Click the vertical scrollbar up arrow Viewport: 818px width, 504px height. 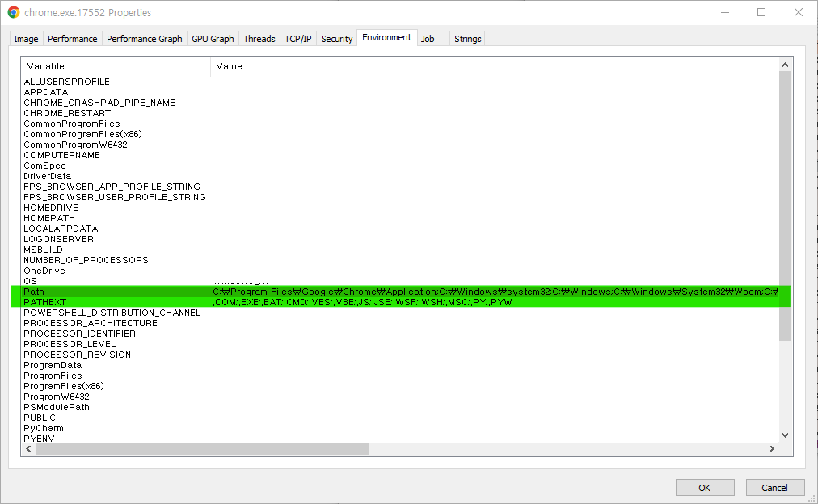pos(785,65)
